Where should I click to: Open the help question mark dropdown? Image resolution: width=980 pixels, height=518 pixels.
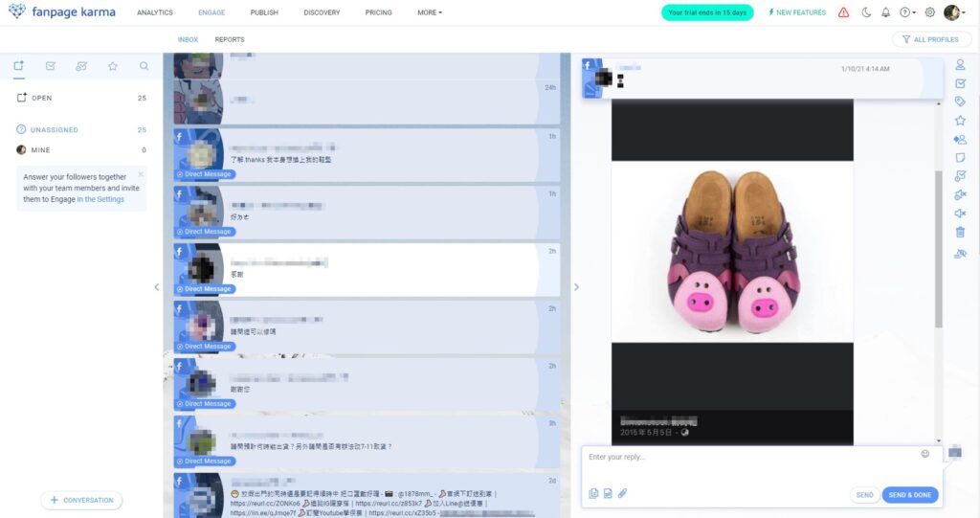click(x=907, y=12)
